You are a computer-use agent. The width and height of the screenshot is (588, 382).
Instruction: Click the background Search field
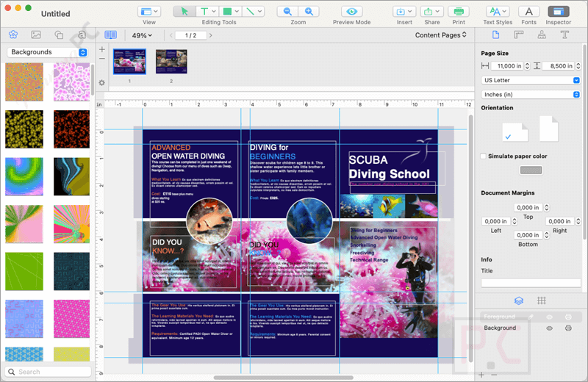(48, 372)
